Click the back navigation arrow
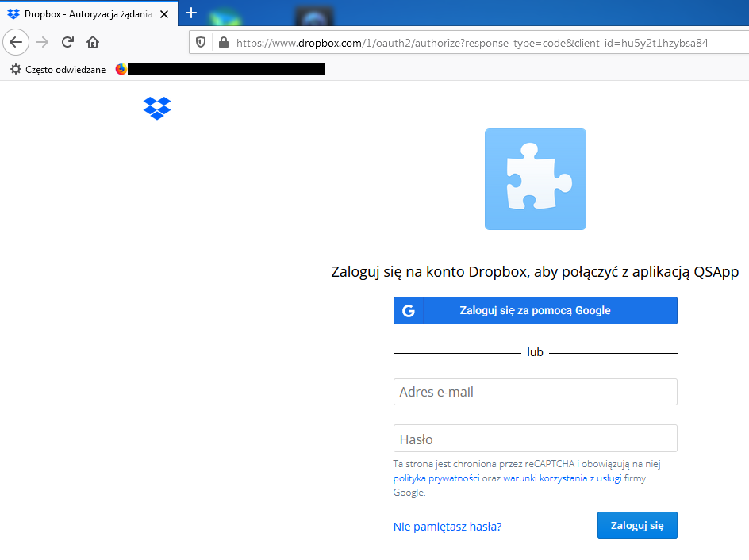The width and height of the screenshot is (749, 560). click(x=16, y=42)
